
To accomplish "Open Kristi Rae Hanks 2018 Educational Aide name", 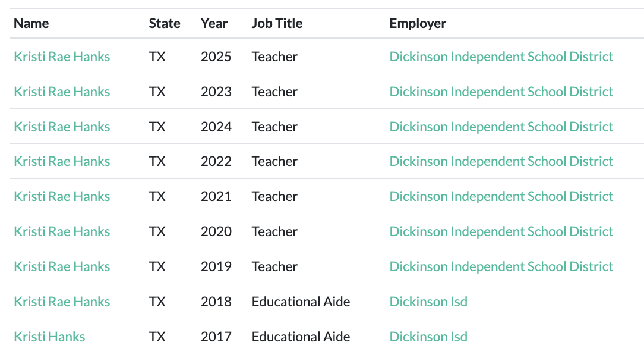I will (x=62, y=302).
